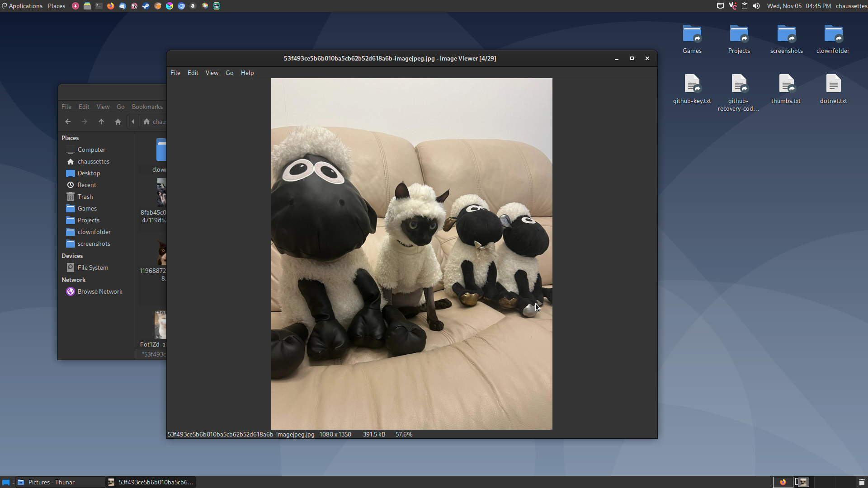868x488 pixels.
Task: Open the Image Viewer View menu
Action: point(212,73)
